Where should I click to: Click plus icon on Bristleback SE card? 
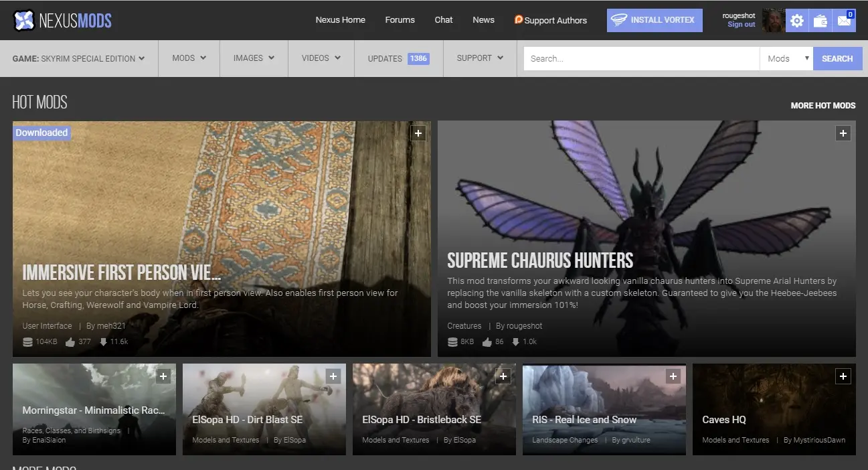(503, 376)
